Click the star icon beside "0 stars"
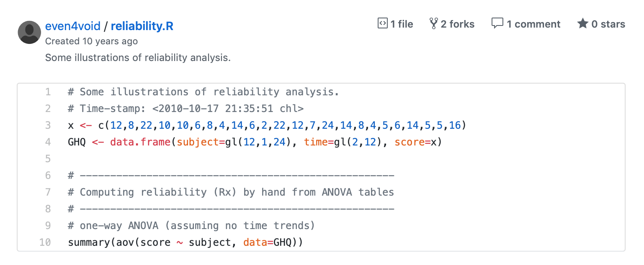Image resolution: width=644 pixels, height=265 pixels. [582, 24]
